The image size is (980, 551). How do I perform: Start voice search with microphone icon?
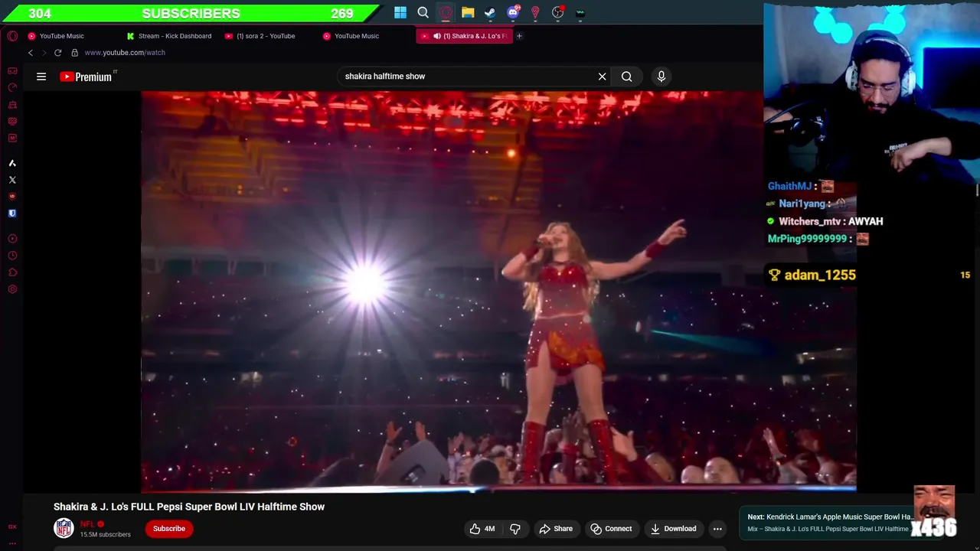(x=661, y=77)
